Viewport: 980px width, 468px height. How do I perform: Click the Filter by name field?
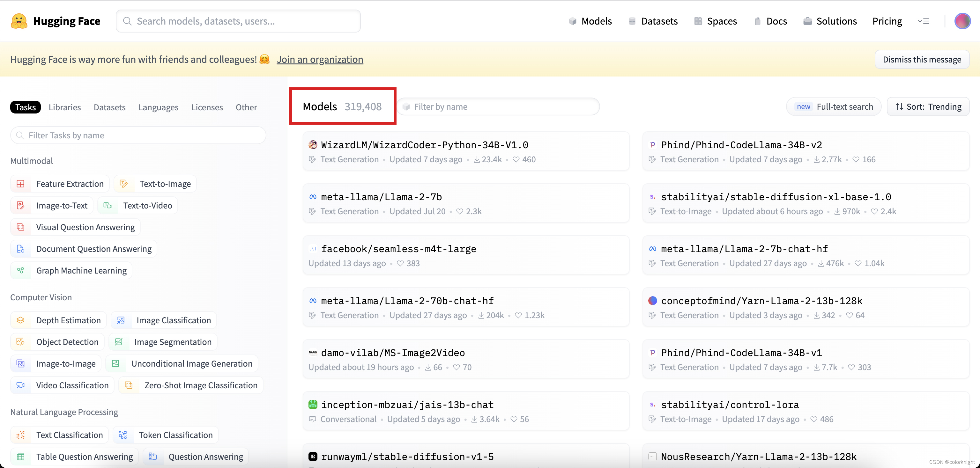click(x=498, y=107)
